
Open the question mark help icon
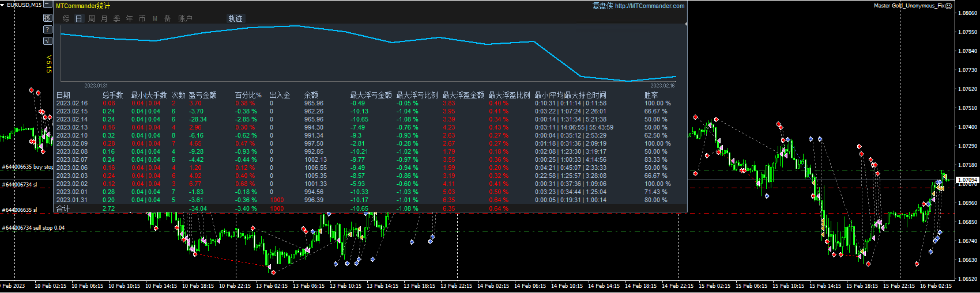(48, 29)
